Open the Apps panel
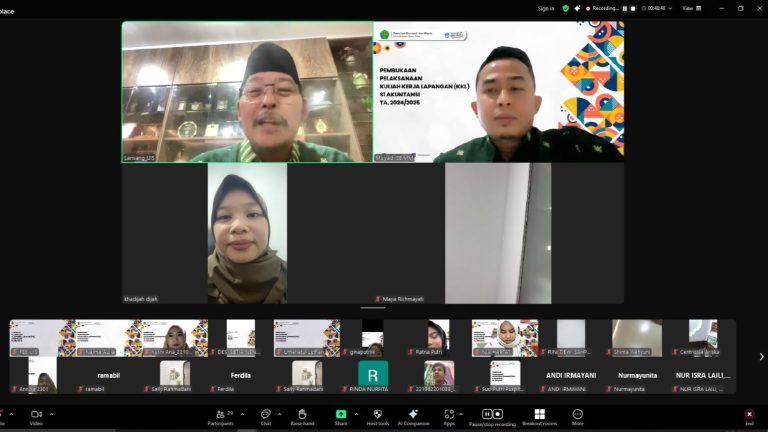768x432 pixels. (x=449, y=417)
